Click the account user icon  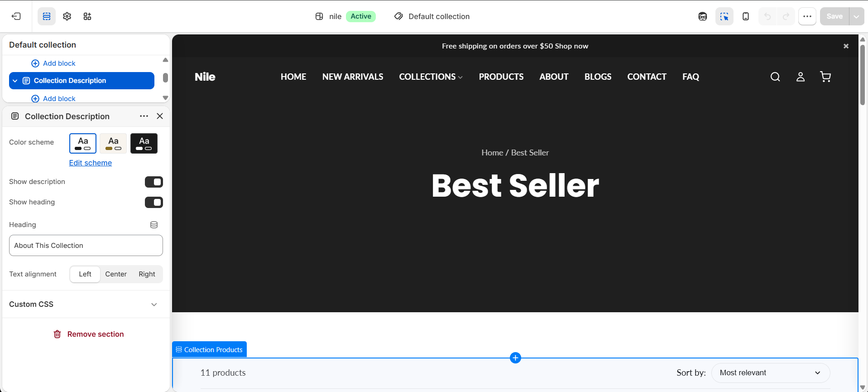[x=801, y=77]
